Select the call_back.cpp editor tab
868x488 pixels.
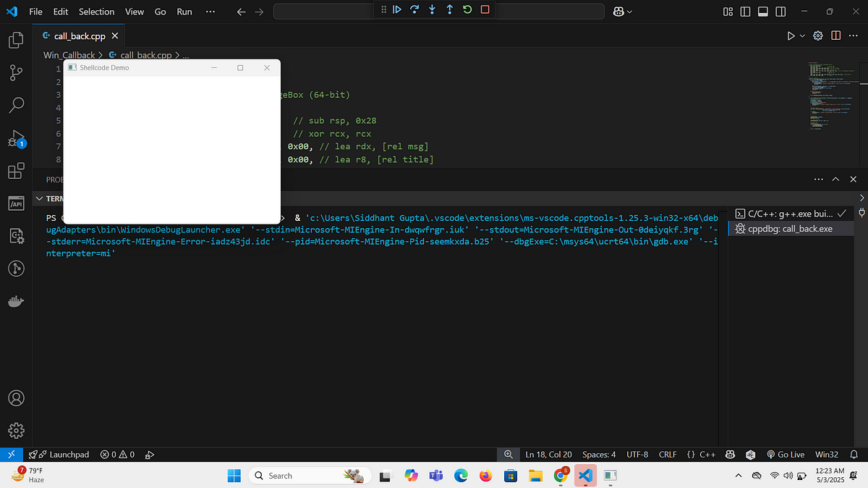pyautogui.click(x=80, y=35)
